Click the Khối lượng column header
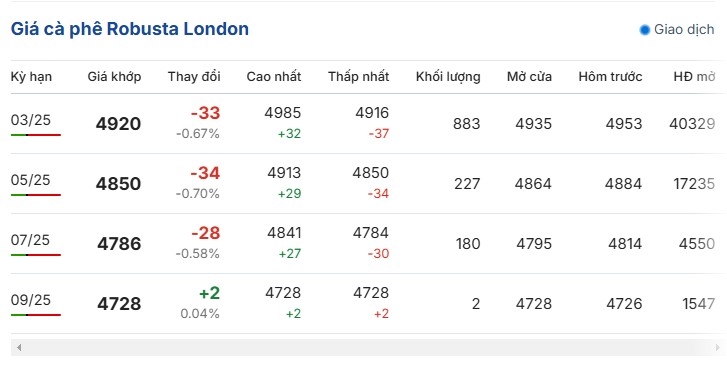 (448, 77)
